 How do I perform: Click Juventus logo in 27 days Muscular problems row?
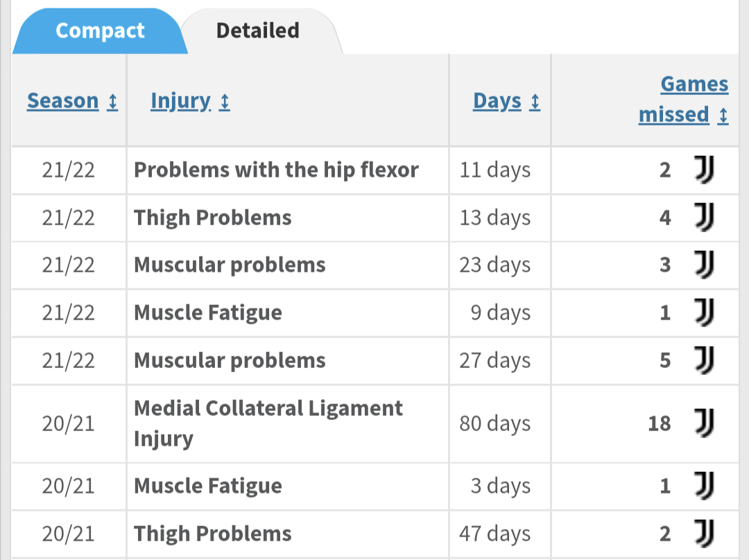coord(704,360)
